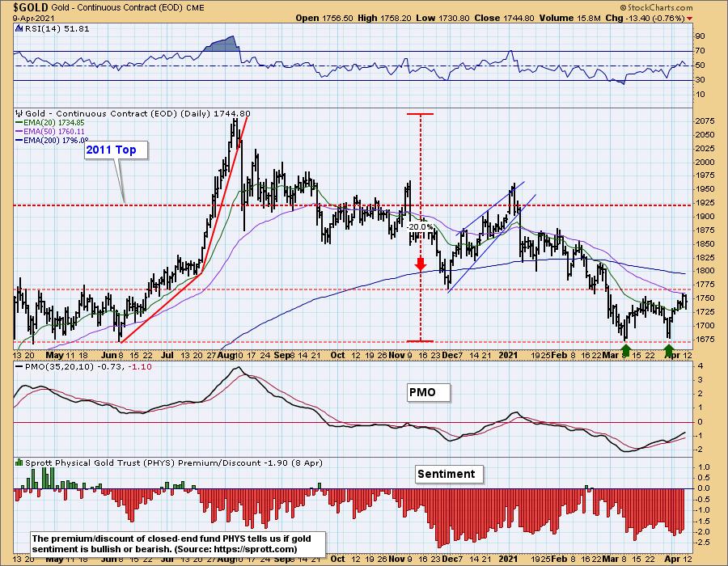
Task: Click the green up arrow at March low
Action: coord(625,350)
